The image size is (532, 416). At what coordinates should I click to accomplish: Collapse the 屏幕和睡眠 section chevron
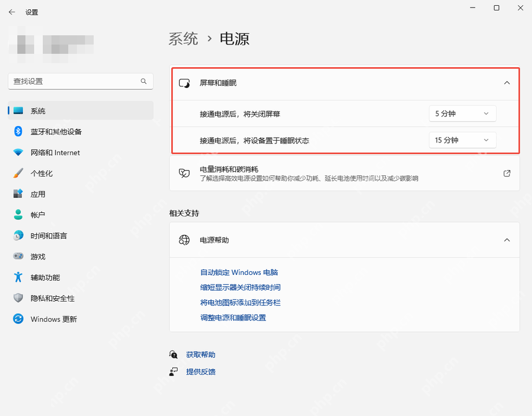tap(507, 83)
